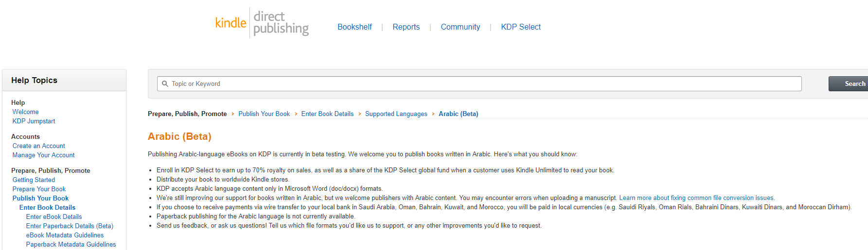The image size is (868, 250).
Task: Click the Accounts section heading in sidebar
Action: (x=25, y=136)
